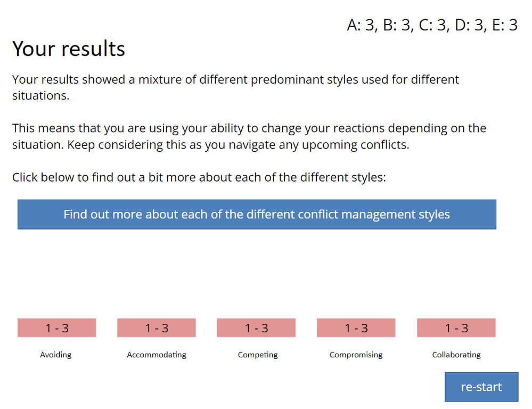Click the 'Your results' heading
532x409 pixels.
(x=69, y=48)
